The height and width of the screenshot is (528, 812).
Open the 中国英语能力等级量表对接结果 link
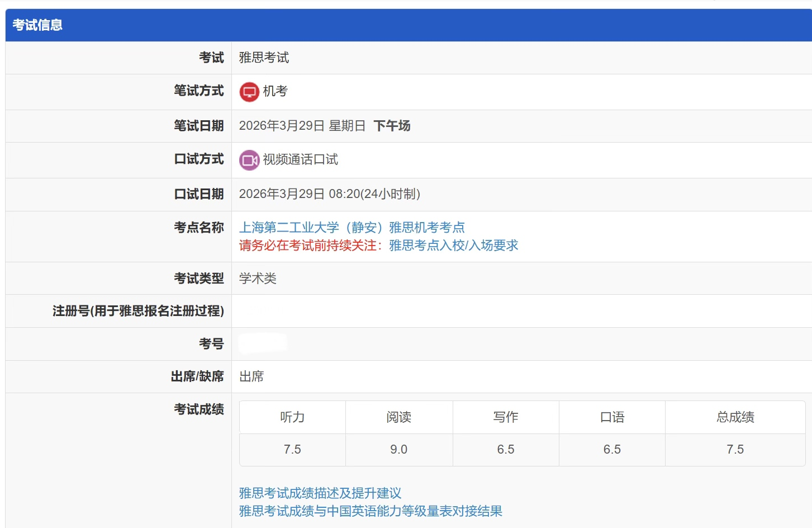(371, 511)
